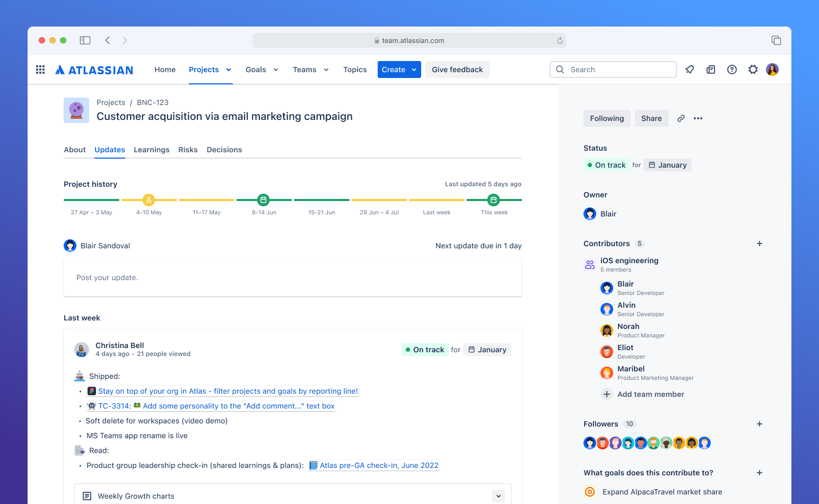Open Atlas pre-GA check-in June 2022 link
Viewport: 819px width, 504px height.
[x=374, y=465]
